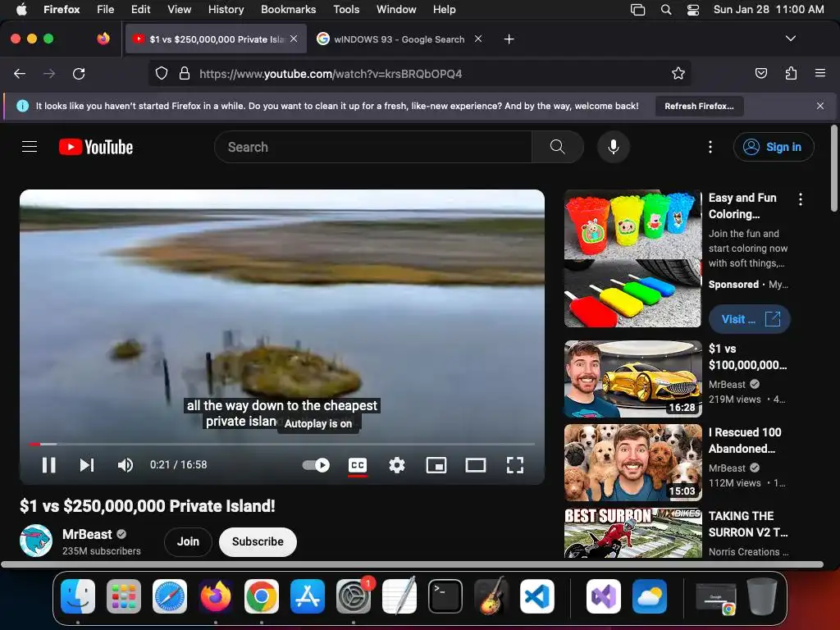Skip to the next video
The width and height of the screenshot is (840, 630).
[x=87, y=465]
